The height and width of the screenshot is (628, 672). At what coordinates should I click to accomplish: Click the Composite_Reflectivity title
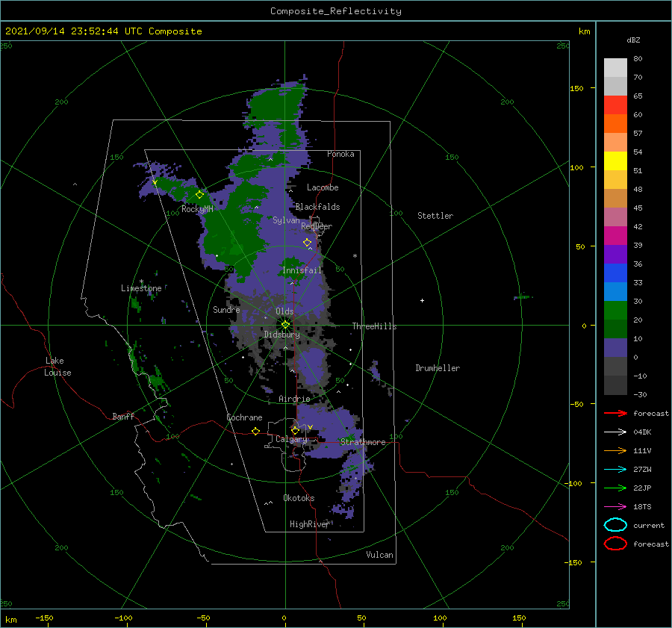(x=335, y=11)
